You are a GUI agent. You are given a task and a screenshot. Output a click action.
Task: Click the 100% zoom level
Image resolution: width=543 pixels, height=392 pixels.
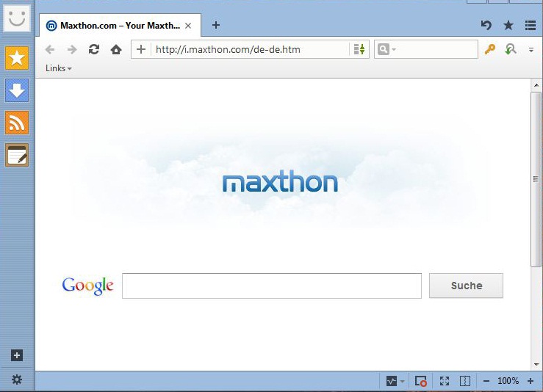click(x=508, y=381)
